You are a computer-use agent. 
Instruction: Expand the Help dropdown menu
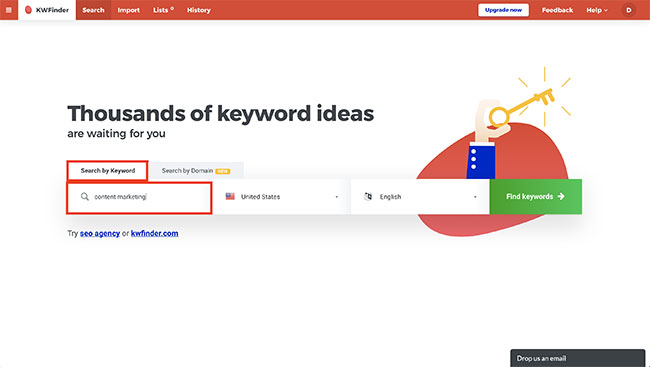597,10
